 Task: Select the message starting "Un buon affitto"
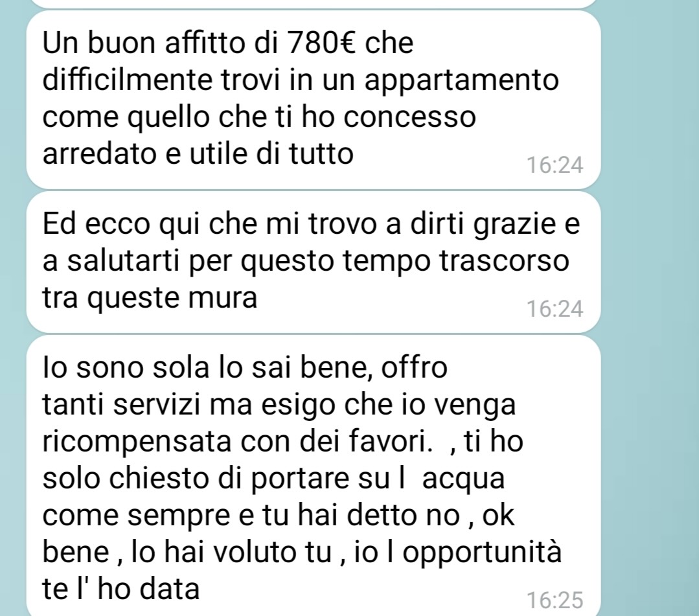tap(314, 99)
